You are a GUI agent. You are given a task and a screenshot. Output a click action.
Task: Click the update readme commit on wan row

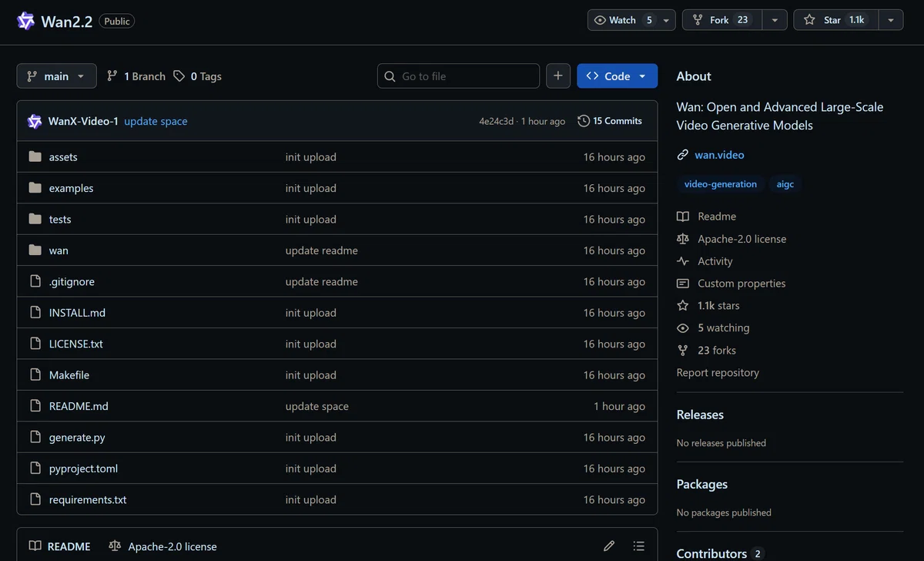[x=322, y=250]
